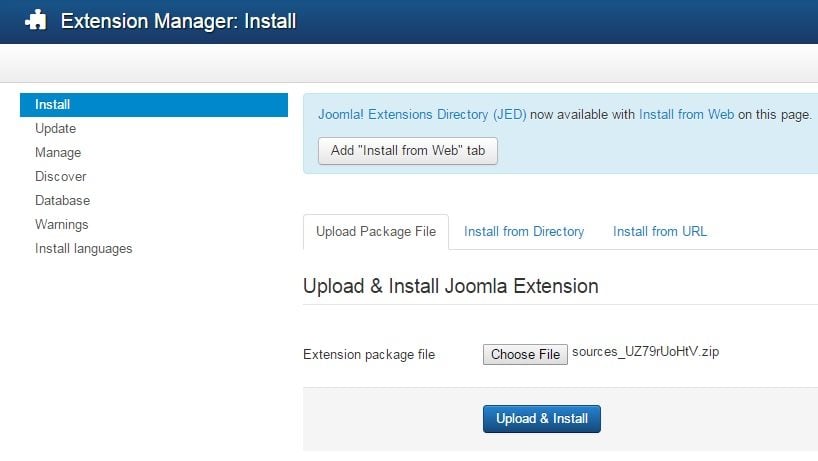
Task: Open the Install from URL tab
Action: click(x=660, y=232)
